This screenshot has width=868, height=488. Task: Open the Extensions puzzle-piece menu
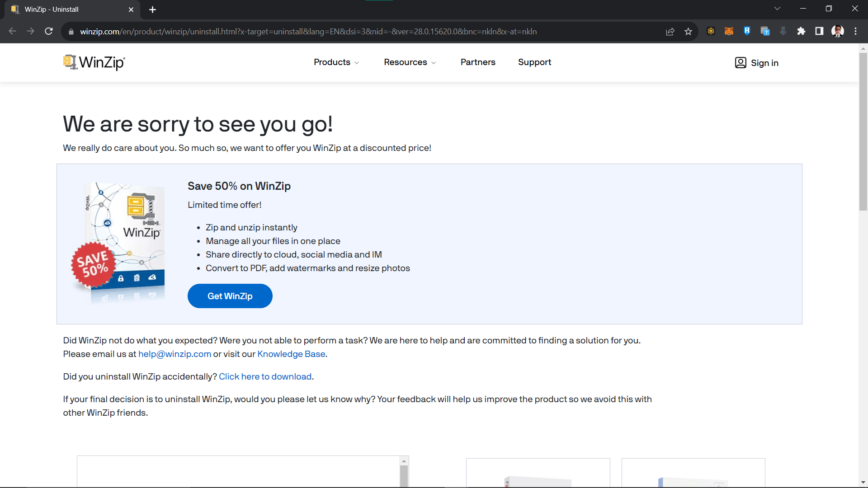pos(802,31)
